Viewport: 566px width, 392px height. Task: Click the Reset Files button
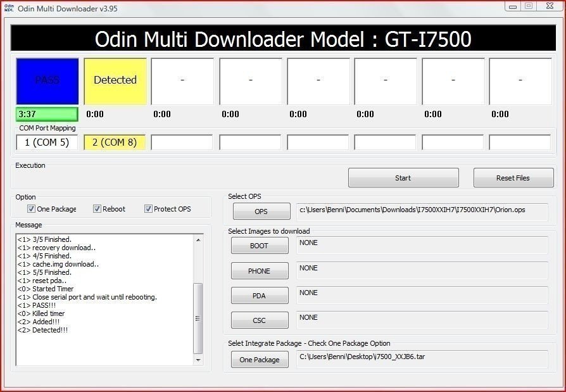[x=513, y=177]
